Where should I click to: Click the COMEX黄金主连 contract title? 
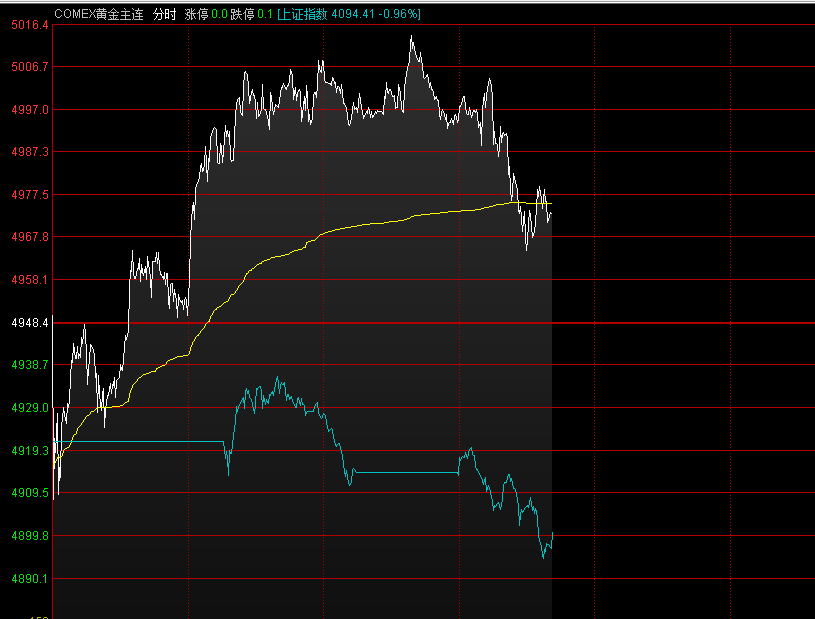coord(98,14)
